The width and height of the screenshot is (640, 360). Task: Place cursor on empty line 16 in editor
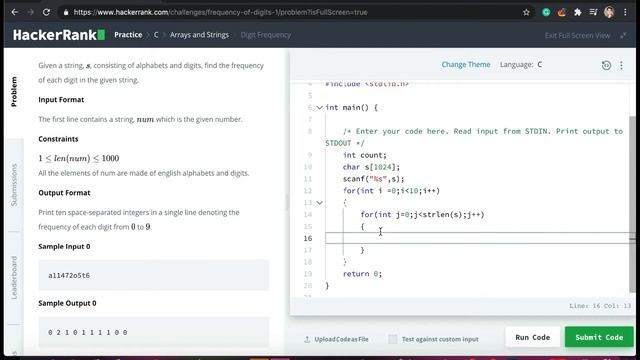(478, 238)
